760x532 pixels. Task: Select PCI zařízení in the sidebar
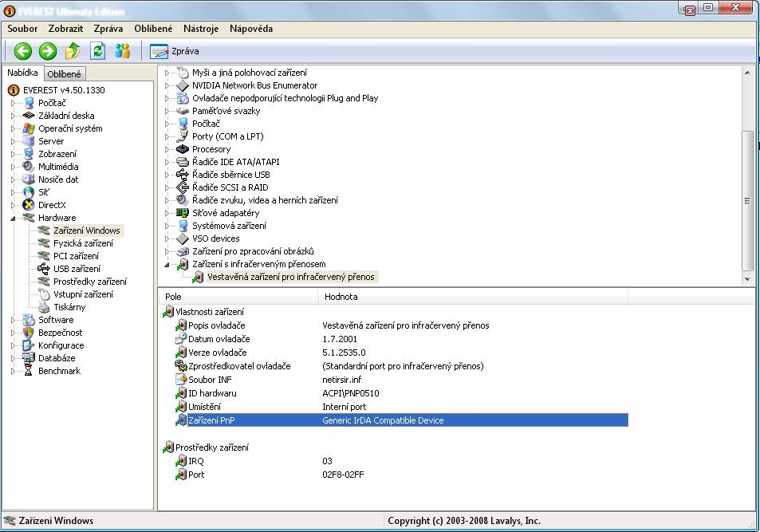(76, 256)
